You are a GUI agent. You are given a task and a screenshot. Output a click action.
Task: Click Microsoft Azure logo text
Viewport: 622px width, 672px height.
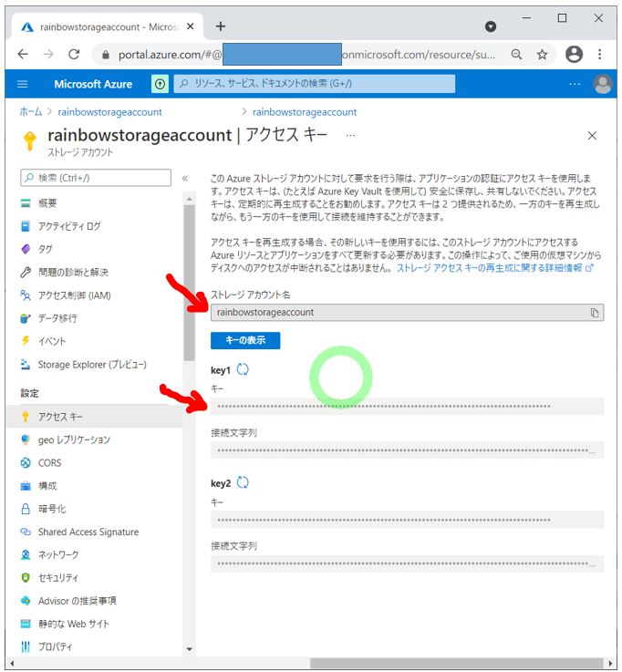click(93, 84)
